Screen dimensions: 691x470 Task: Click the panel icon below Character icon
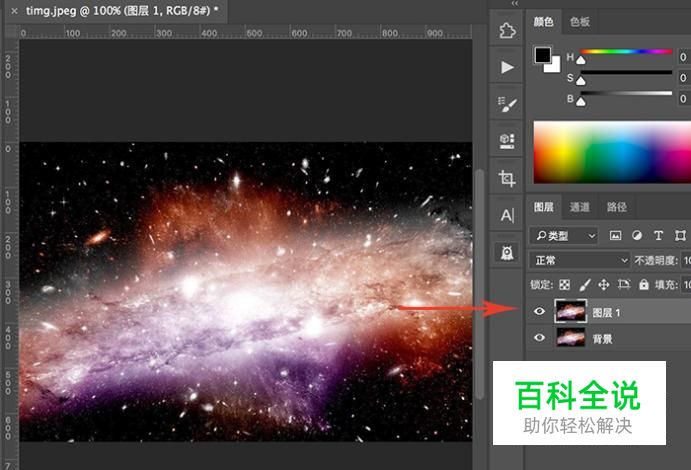point(507,253)
